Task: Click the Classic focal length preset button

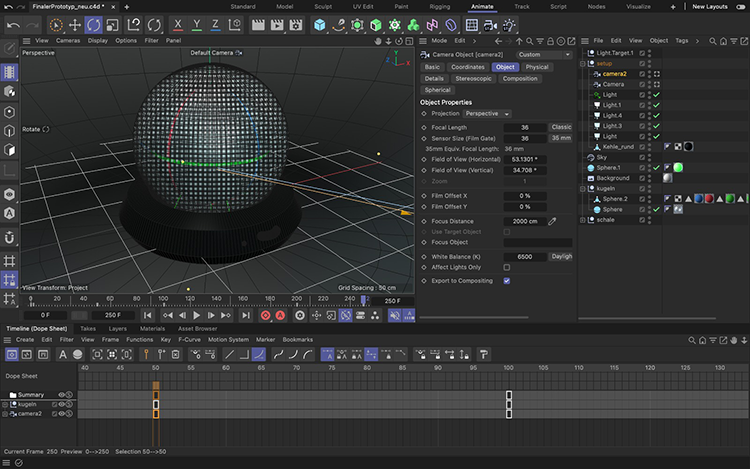Action: (561, 127)
